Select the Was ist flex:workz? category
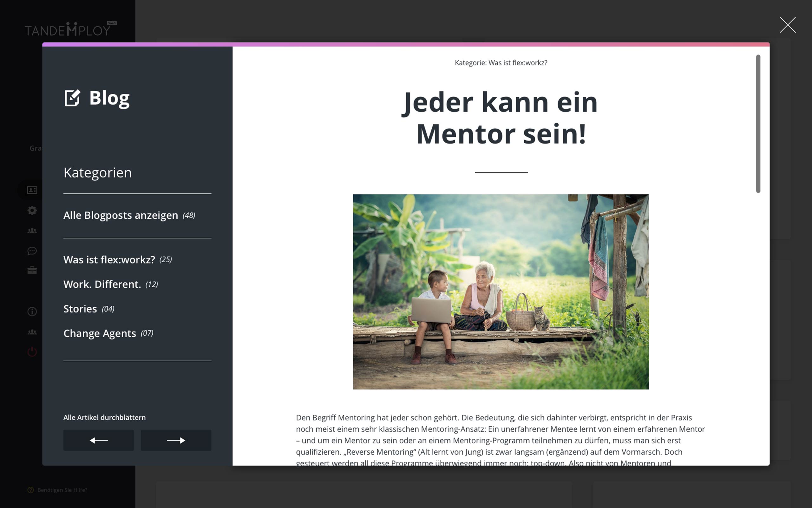The width and height of the screenshot is (812, 508). 117,259
